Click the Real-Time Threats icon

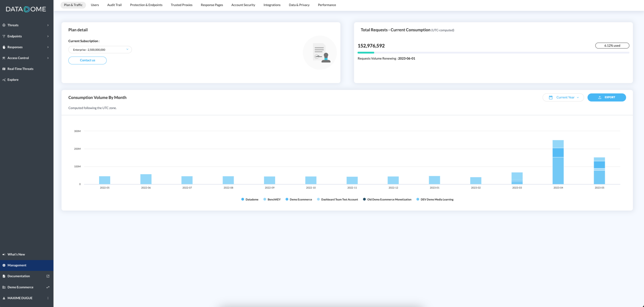[x=4, y=69]
